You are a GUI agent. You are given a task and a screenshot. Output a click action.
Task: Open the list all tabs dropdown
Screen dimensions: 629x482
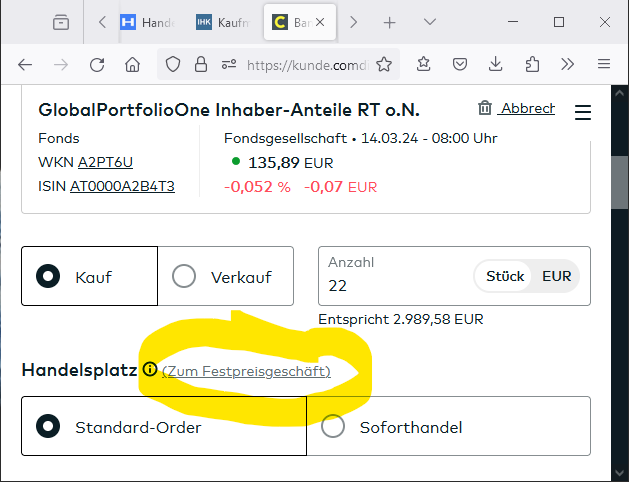(430, 22)
